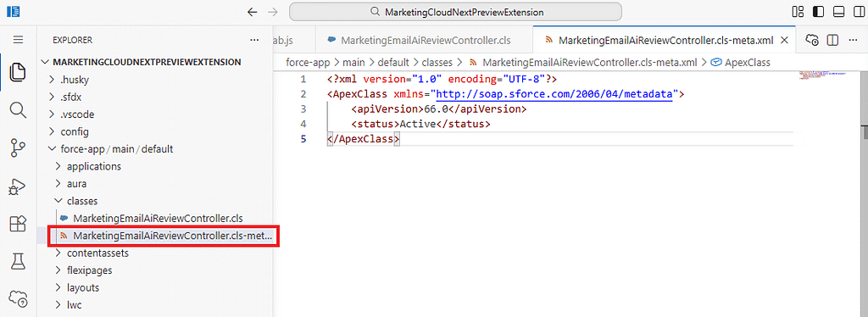Open the Extensions view

click(18, 224)
